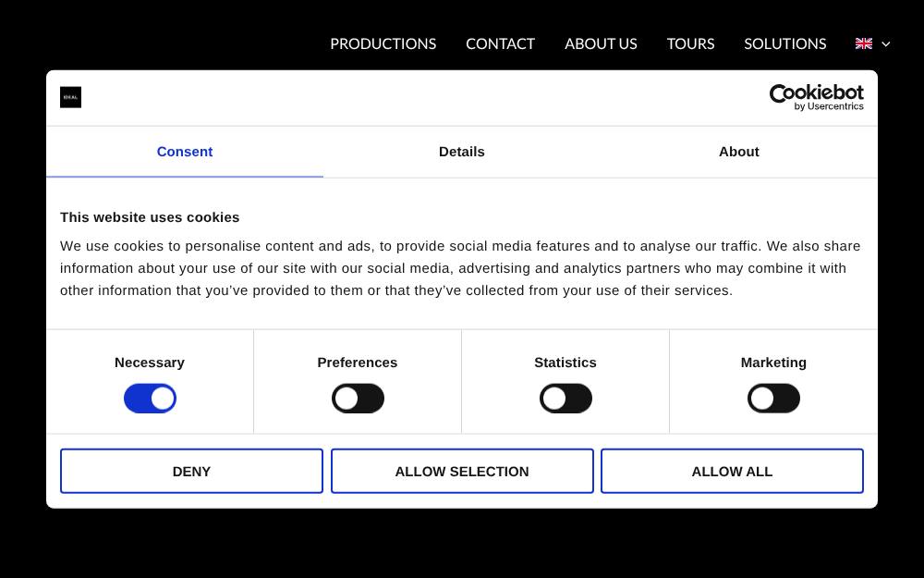924x578 pixels.
Task: Open the PRODUCTIONS menu item
Action: pyautogui.click(x=383, y=43)
